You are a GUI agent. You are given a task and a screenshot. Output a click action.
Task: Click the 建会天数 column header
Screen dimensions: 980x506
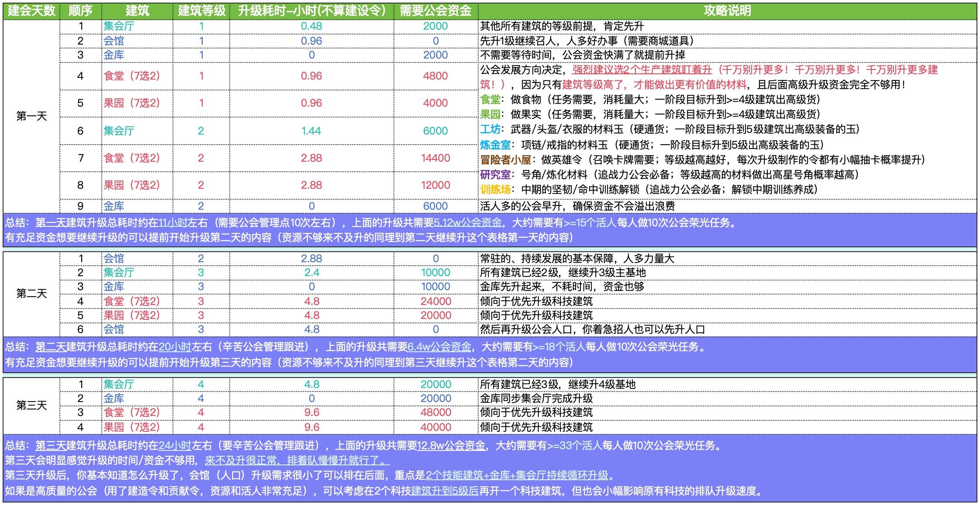[31, 11]
